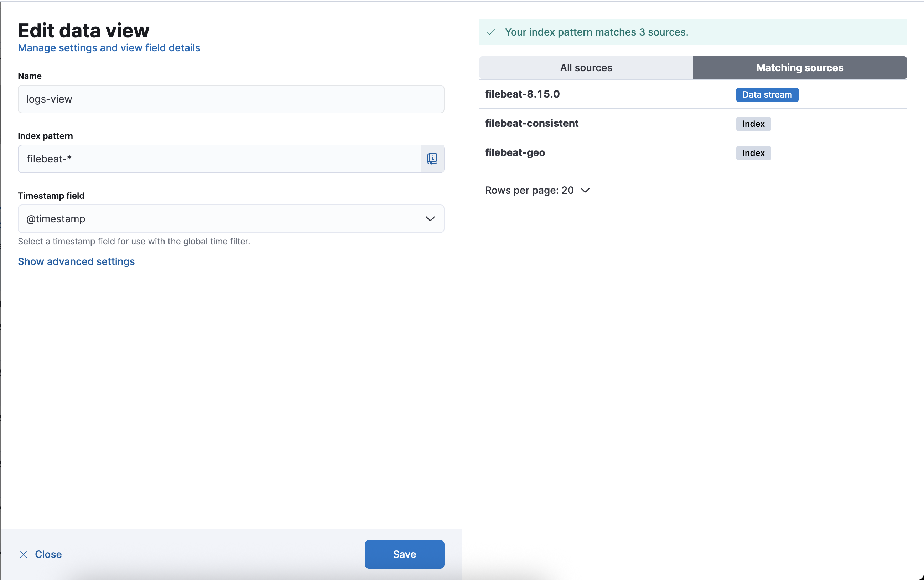
Task: Click the Close link text
Action: coord(48,554)
